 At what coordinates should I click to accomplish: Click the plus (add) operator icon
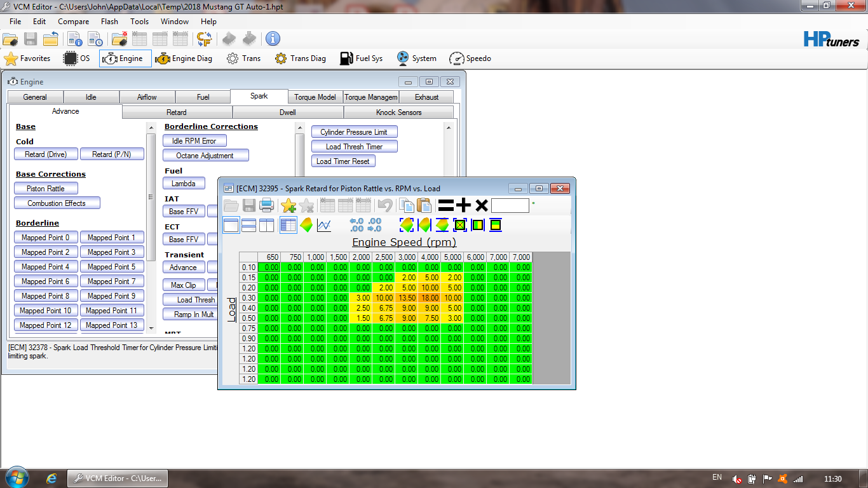pos(463,205)
